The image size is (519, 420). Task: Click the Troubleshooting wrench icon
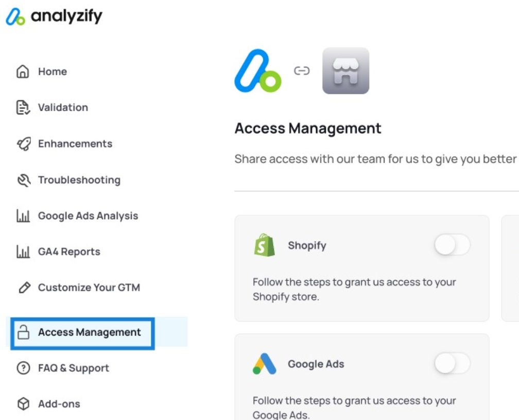(x=24, y=180)
